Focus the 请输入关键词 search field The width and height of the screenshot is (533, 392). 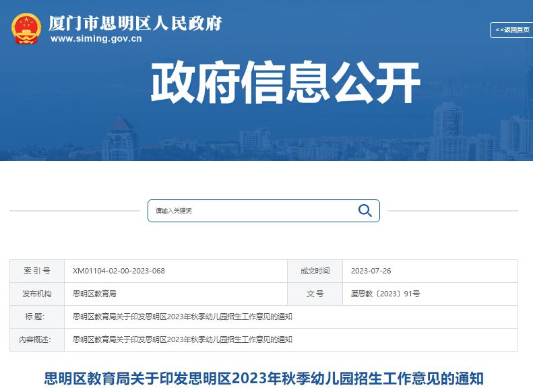coord(263,211)
